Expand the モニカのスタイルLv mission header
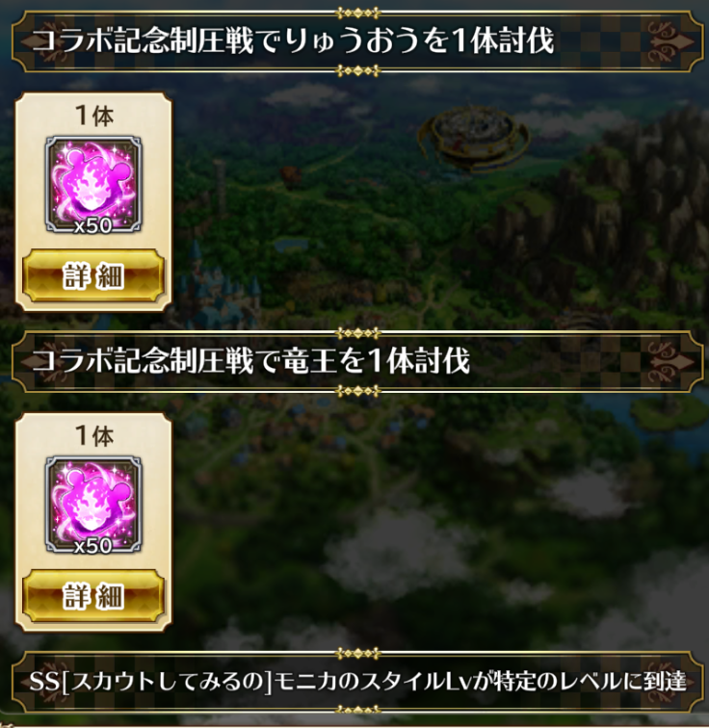The width and height of the screenshot is (709, 728). click(x=357, y=682)
